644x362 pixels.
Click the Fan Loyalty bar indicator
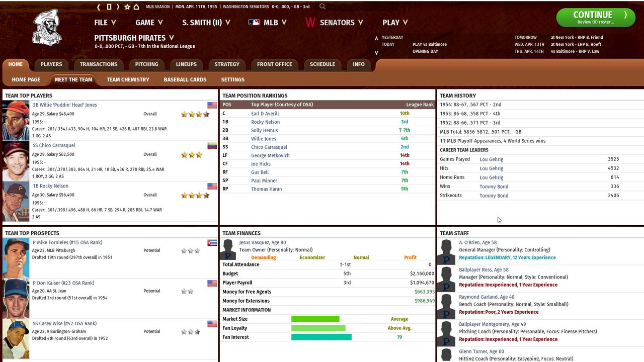318,328
